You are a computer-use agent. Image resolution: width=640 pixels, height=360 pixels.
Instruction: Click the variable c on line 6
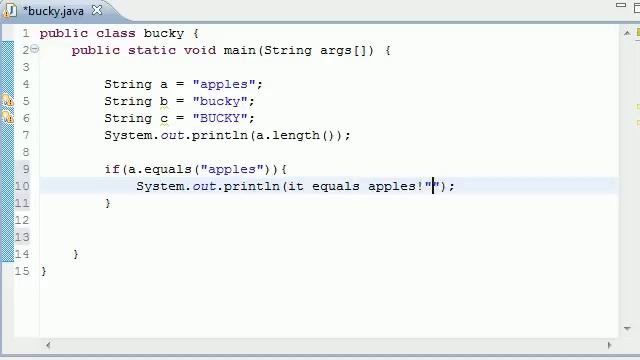[x=164, y=118]
